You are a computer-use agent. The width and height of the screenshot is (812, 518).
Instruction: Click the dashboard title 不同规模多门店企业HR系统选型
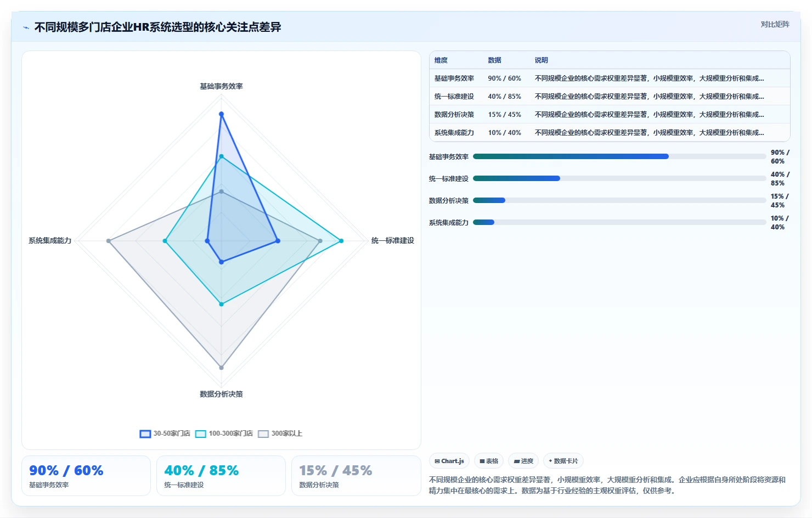157,27
